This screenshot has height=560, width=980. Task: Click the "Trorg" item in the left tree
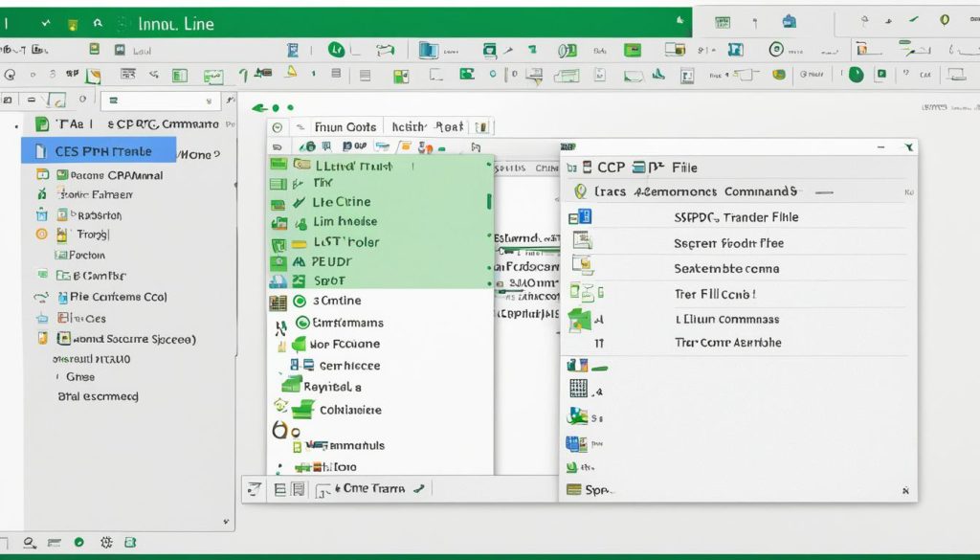[x=93, y=235]
